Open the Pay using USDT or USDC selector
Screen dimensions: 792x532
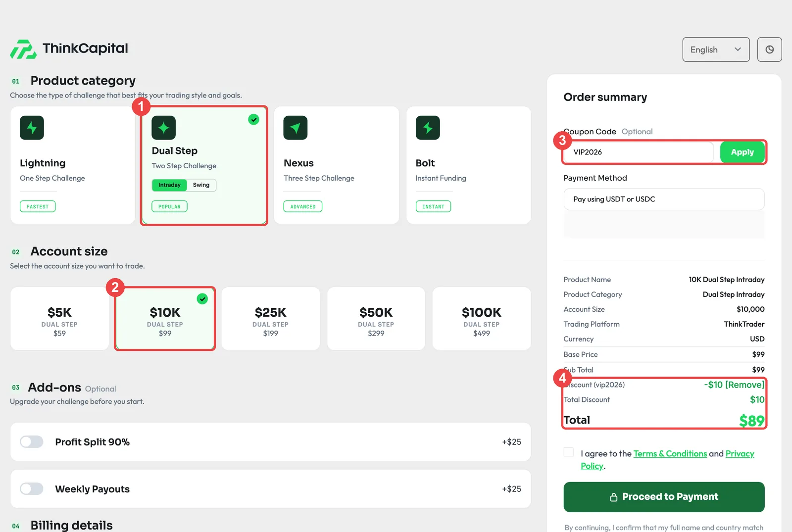pos(664,199)
